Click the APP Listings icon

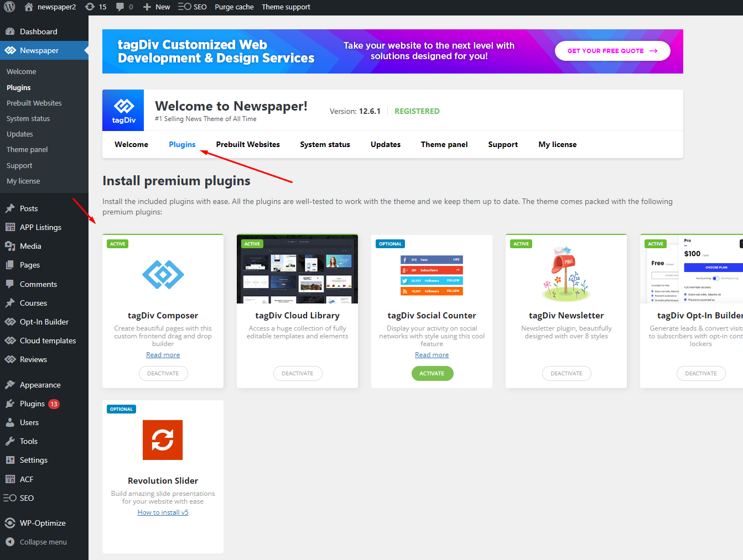click(x=10, y=227)
